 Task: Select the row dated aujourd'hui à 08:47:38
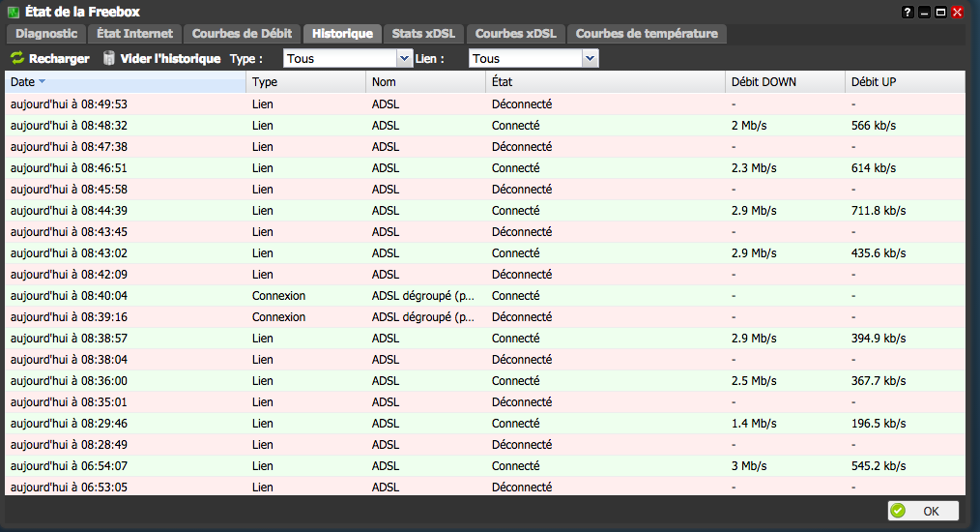pos(485,146)
